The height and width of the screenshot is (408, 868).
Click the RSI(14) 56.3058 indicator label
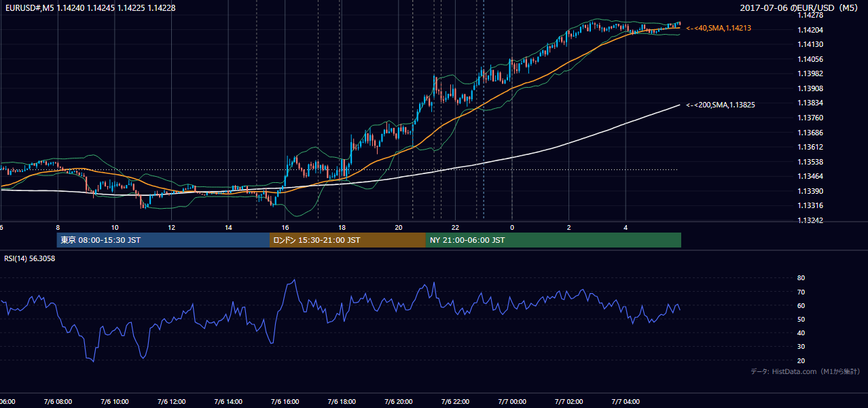tap(30, 258)
